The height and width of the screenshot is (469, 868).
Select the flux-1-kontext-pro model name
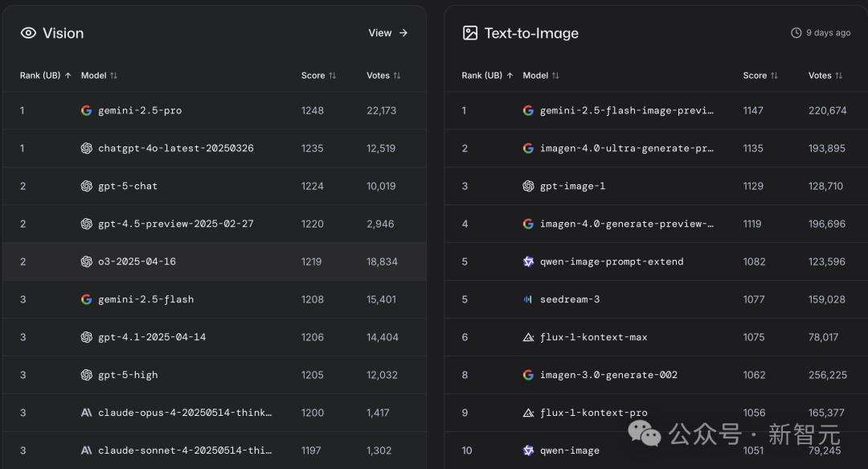593,413
